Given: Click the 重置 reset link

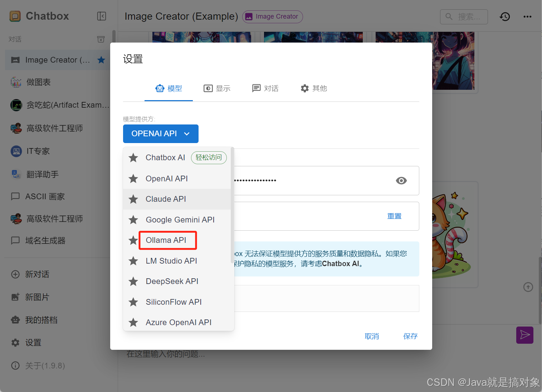Looking at the screenshot, I should point(394,216).
